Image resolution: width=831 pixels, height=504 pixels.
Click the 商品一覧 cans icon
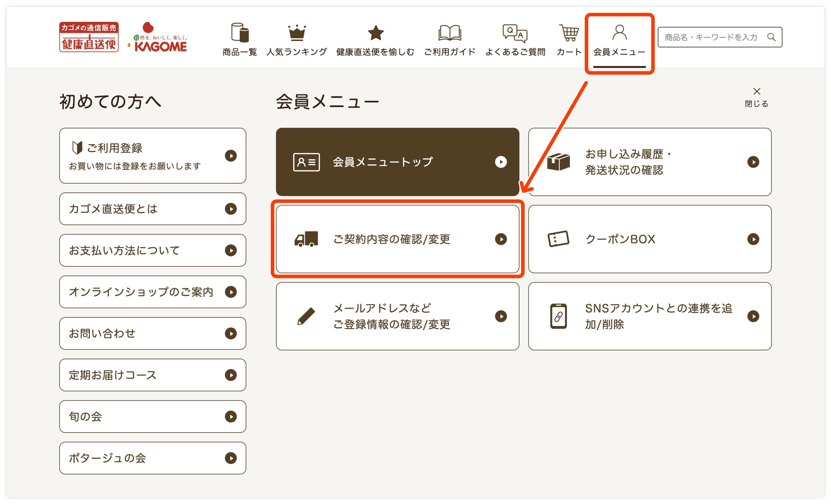[240, 33]
